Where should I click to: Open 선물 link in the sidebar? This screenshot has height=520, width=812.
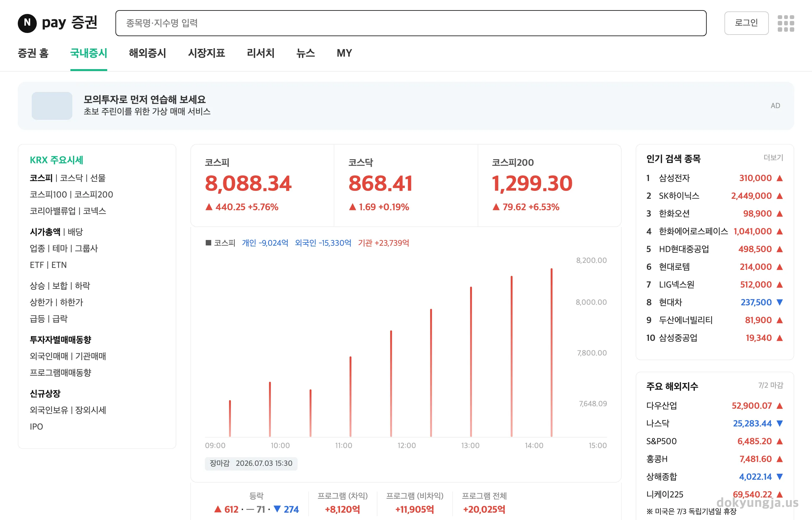98,178
